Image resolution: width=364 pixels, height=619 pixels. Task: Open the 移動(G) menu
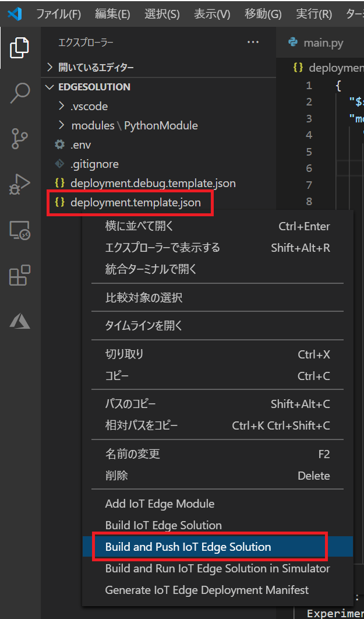(x=263, y=14)
